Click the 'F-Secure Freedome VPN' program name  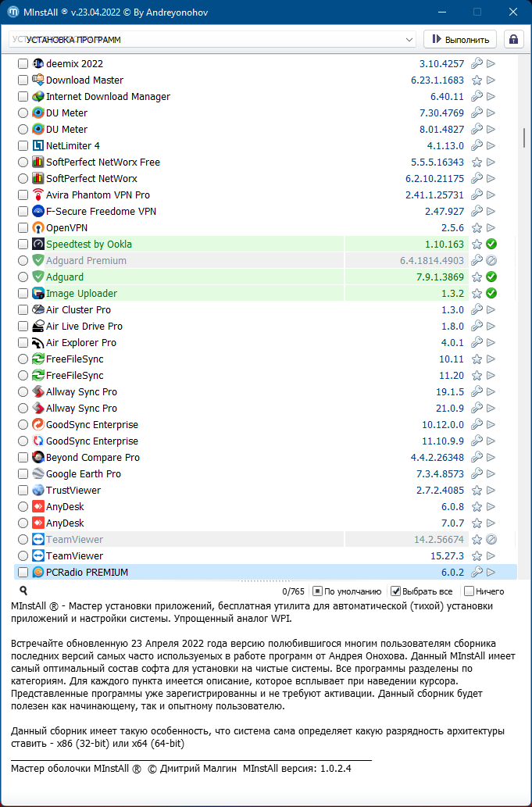pos(101,212)
